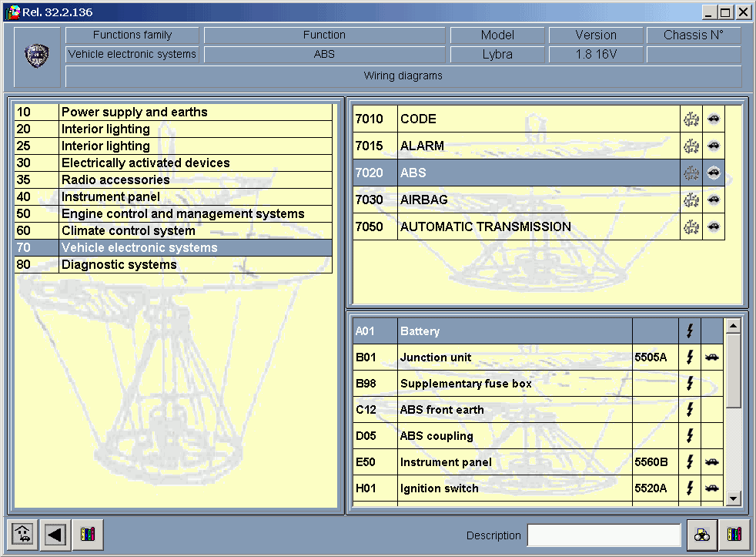Click the Lybra model field
Screen dimensions: 756x557
[497, 55]
